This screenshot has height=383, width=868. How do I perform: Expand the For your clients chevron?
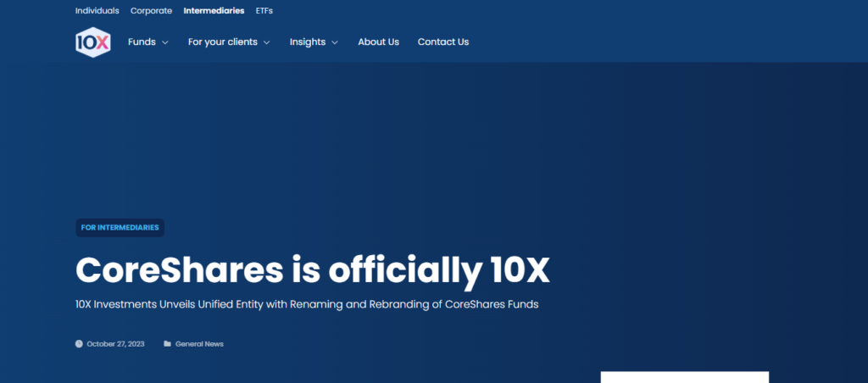coord(266,42)
